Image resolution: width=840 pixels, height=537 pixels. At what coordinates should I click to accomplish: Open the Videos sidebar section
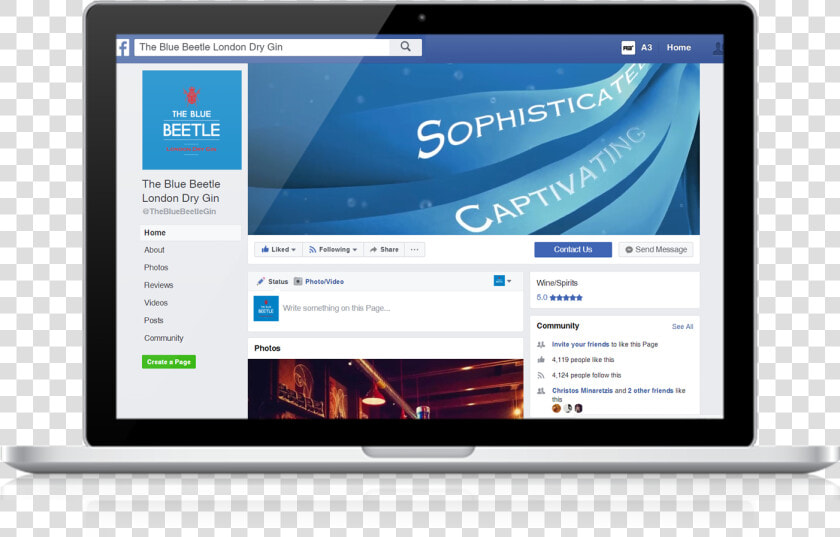tap(156, 303)
